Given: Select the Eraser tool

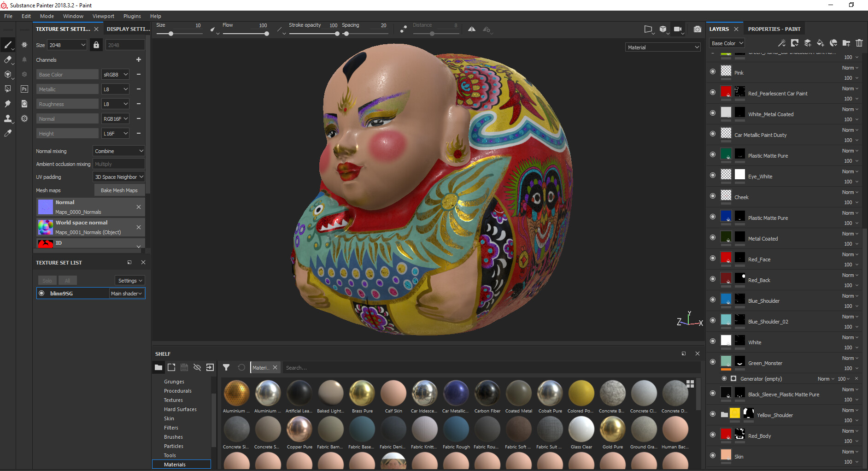Looking at the screenshot, I should (8, 59).
